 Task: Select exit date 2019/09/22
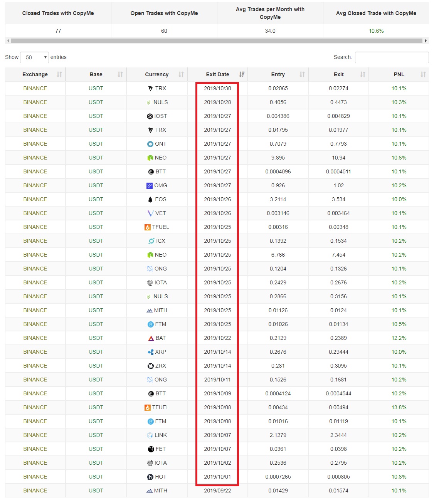point(217,491)
